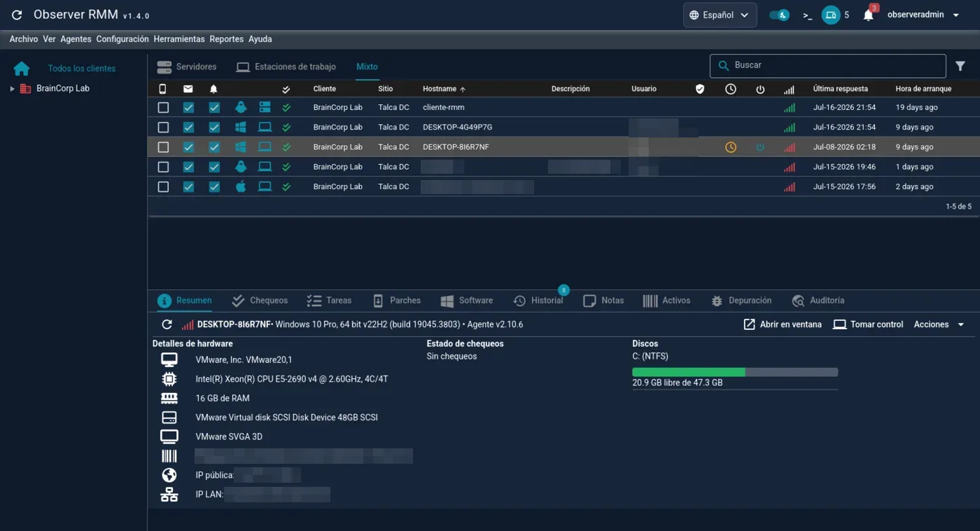This screenshot has width=980, height=531.
Task: Uncheck the email alert box in the macOS row
Action: pyautogui.click(x=188, y=186)
